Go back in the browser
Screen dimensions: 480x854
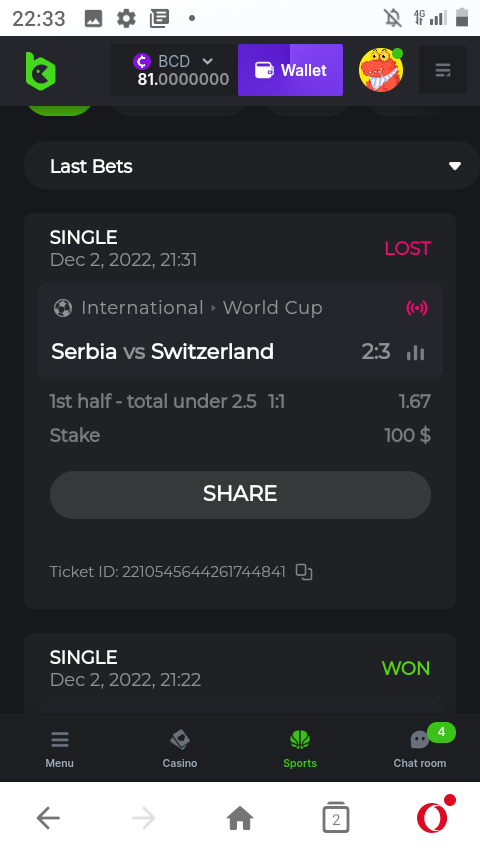(x=48, y=818)
